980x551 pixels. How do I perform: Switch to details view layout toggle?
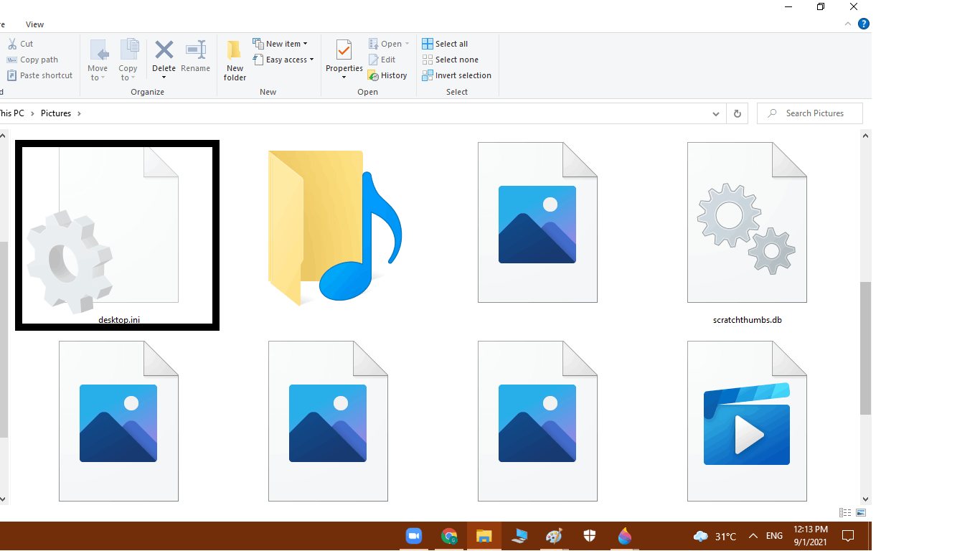point(845,513)
